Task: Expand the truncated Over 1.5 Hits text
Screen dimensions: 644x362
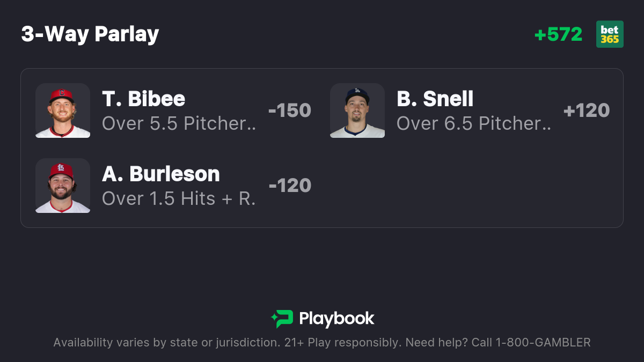Action: click(x=179, y=198)
